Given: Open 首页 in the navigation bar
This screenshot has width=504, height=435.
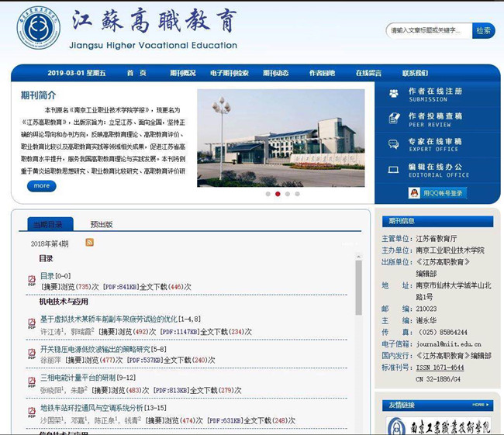Looking at the screenshot, I should coord(136,73).
